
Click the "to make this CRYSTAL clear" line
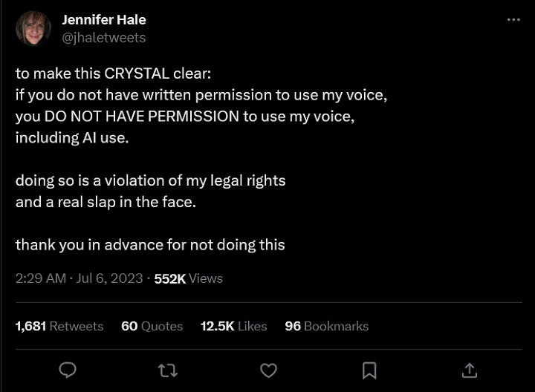point(113,74)
